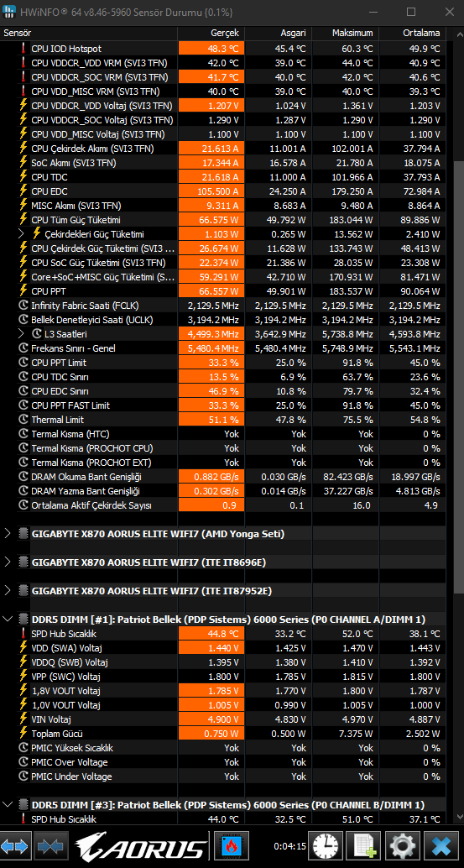Click the AORUS logo
Image resolution: width=464 pixels, height=868 pixels.
coord(140,847)
